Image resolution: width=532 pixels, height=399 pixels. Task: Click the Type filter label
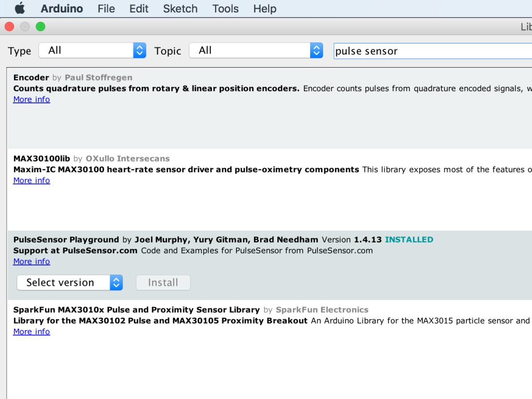tap(19, 51)
